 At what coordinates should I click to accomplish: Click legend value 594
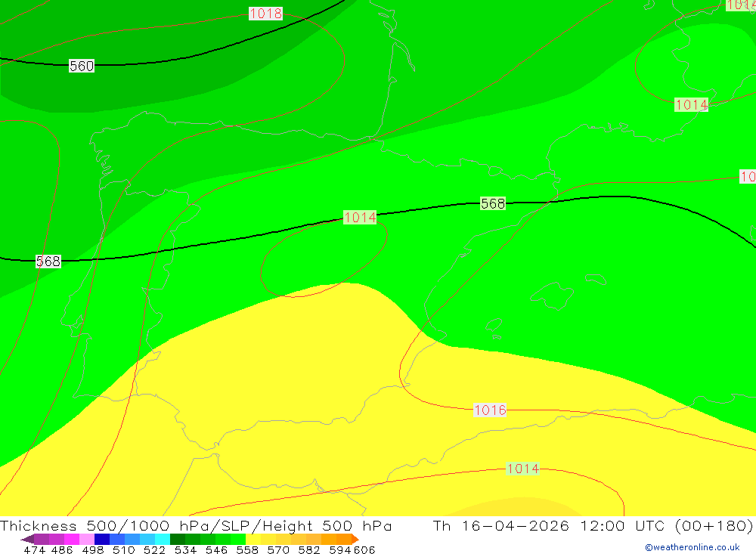tap(340, 549)
